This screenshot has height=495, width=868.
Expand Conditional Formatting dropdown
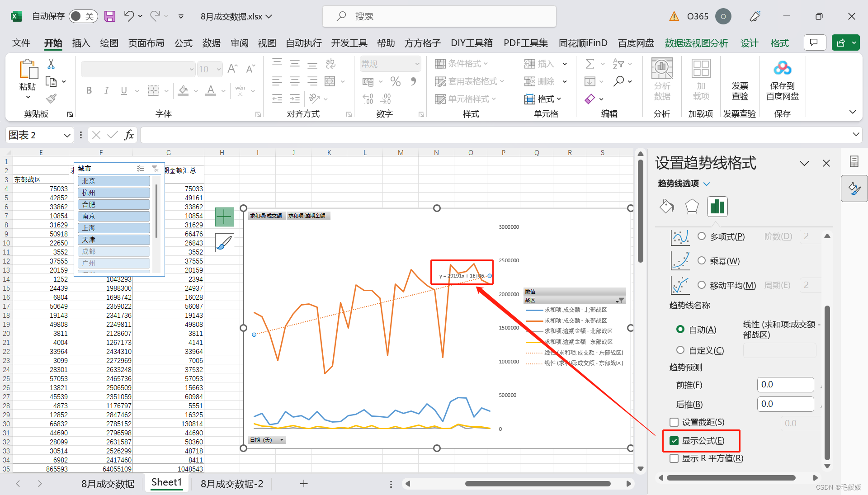tap(486, 64)
